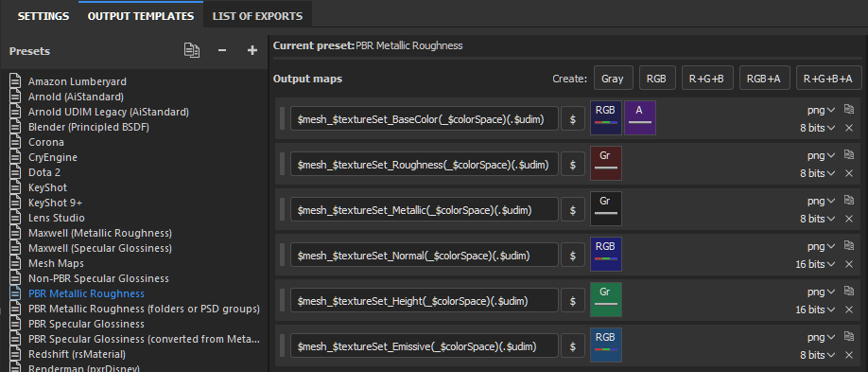Open Height 16 bits depth dropdown
Screen dimensions: 868x372
pyautogui.click(x=815, y=310)
